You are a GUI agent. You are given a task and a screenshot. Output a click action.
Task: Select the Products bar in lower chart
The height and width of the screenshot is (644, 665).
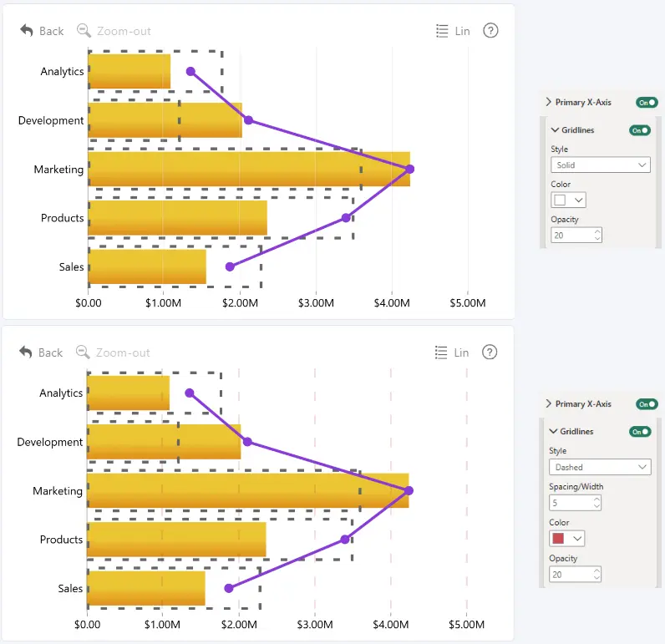click(x=177, y=540)
